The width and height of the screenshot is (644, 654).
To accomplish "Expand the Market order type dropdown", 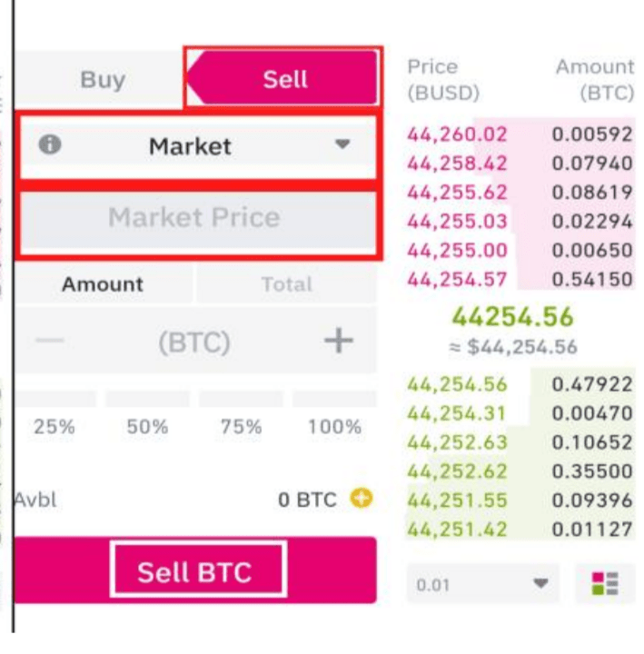I will [x=342, y=145].
